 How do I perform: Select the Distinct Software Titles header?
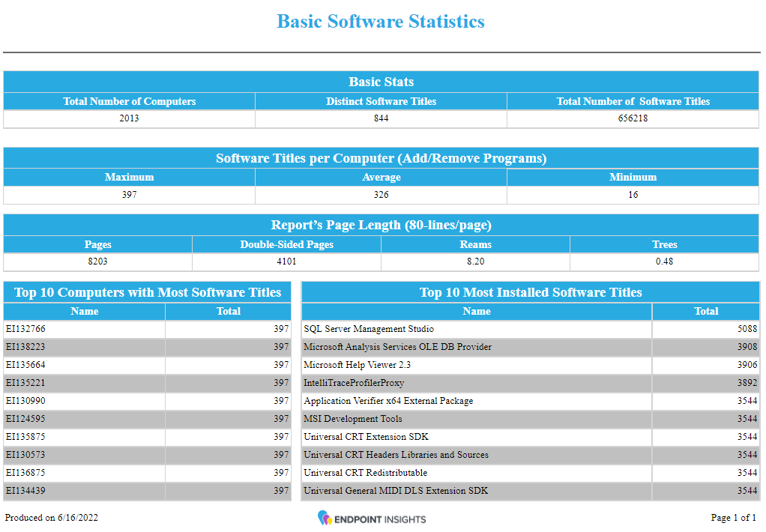point(381,101)
